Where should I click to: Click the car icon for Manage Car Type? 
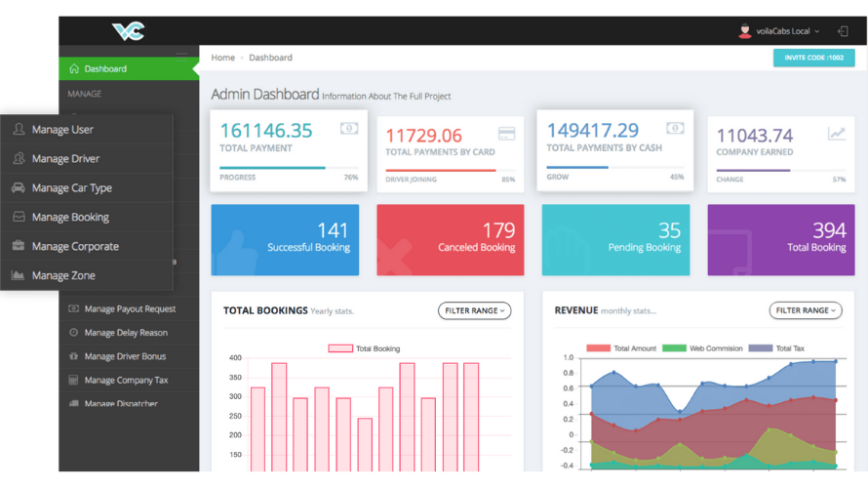(x=19, y=187)
